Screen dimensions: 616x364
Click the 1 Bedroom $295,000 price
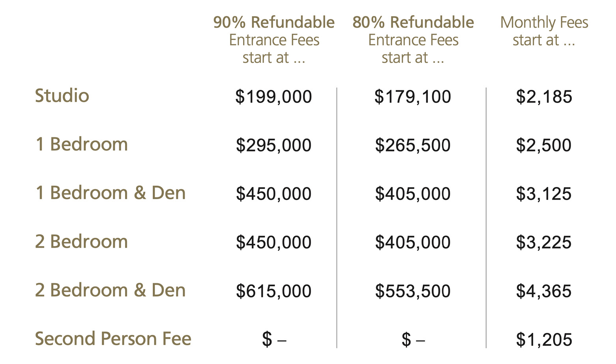click(x=273, y=146)
